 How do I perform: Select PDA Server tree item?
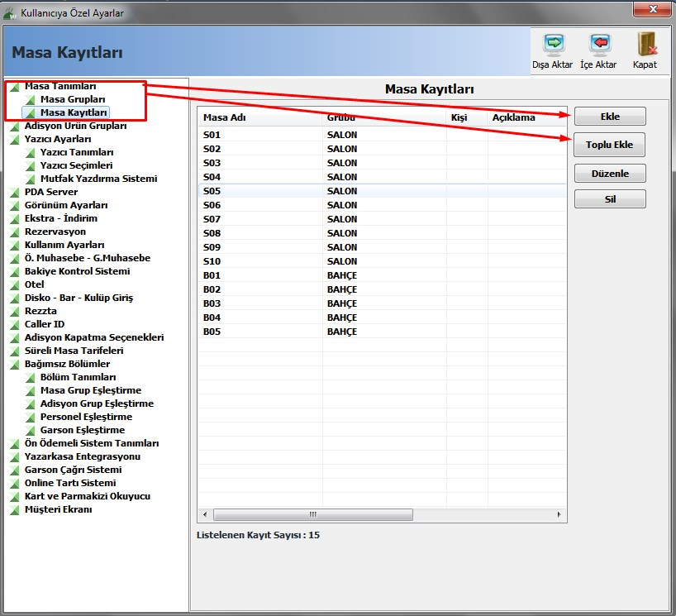[51, 192]
